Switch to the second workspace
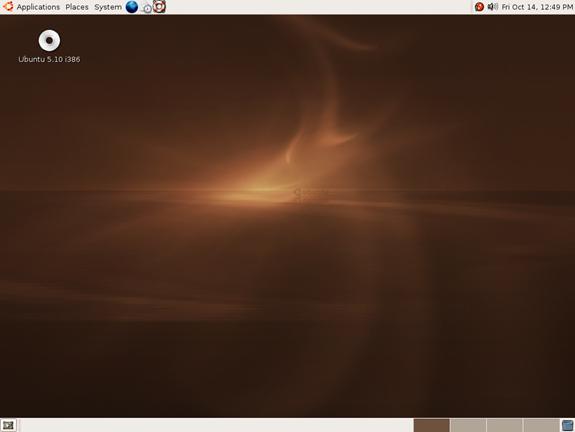 click(468, 425)
